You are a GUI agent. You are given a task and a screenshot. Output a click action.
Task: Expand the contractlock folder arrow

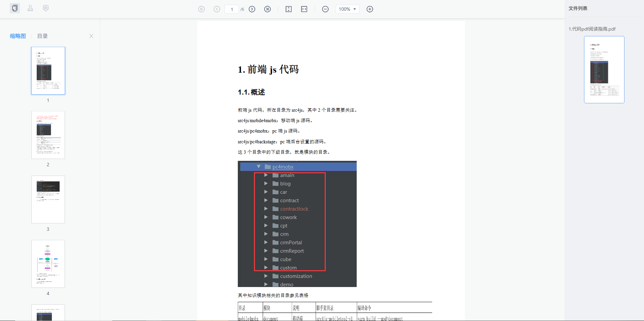266,209
